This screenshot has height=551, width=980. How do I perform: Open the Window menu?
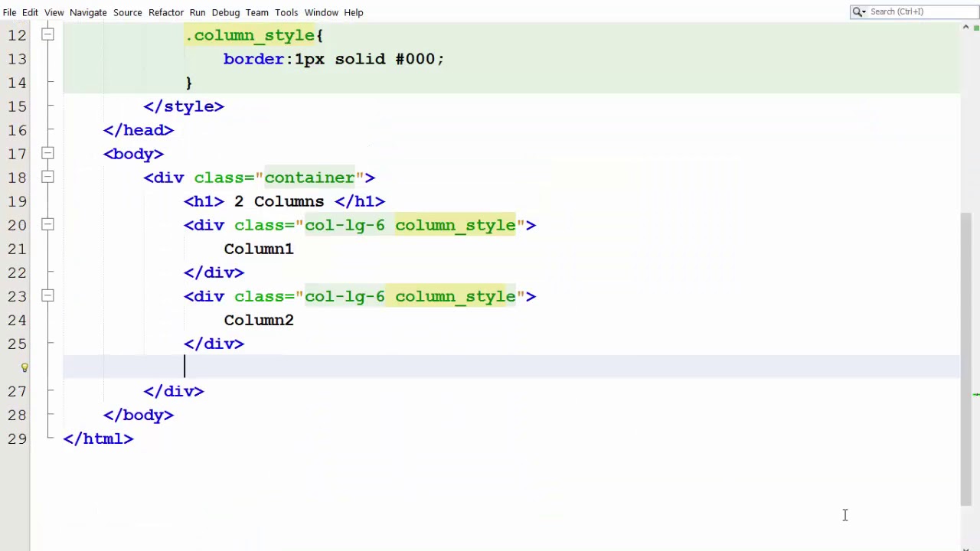pos(322,12)
